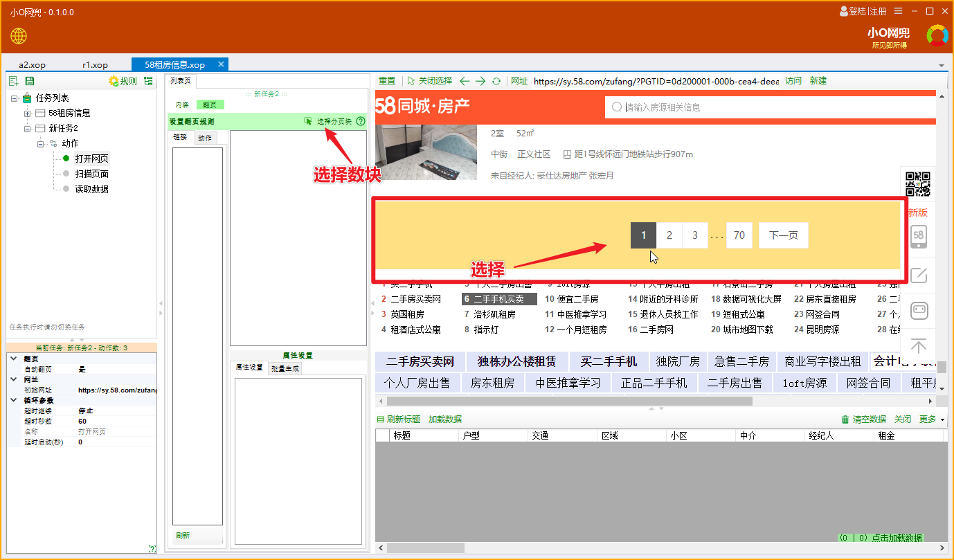Collapse the 动作 tree node
The width and height of the screenshot is (954, 560).
pyautogui.click(x=40, y=143)
